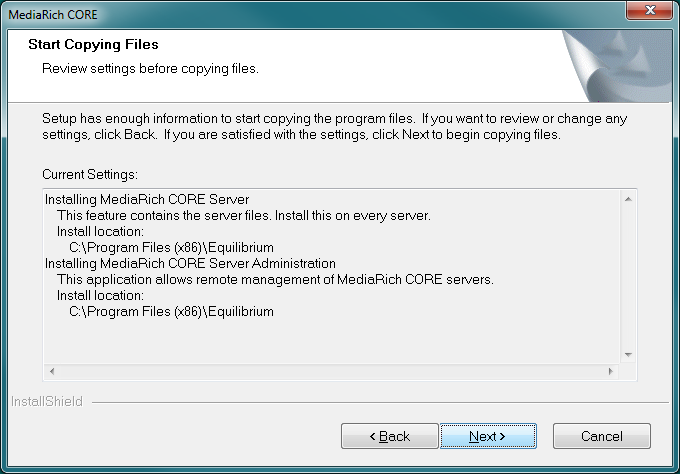This screenshot has width=680, height=474.
Task: Click the page-curl graphic in the header
Action: (x=616, y=66)
